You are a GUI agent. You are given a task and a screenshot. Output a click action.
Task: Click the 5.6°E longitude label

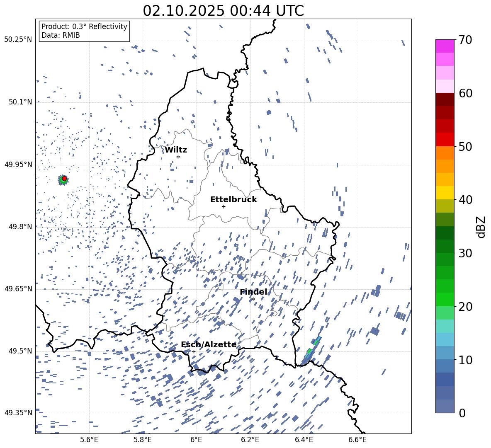pos(89,440)
